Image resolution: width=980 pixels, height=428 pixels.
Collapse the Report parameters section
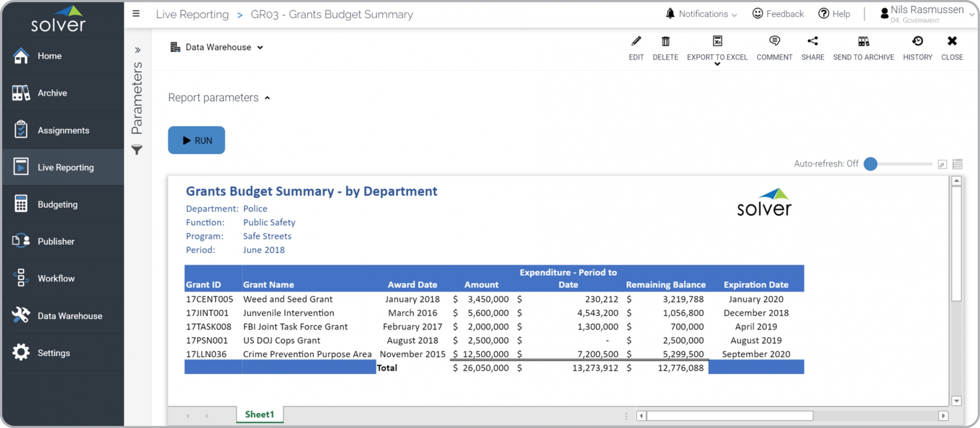267,98
